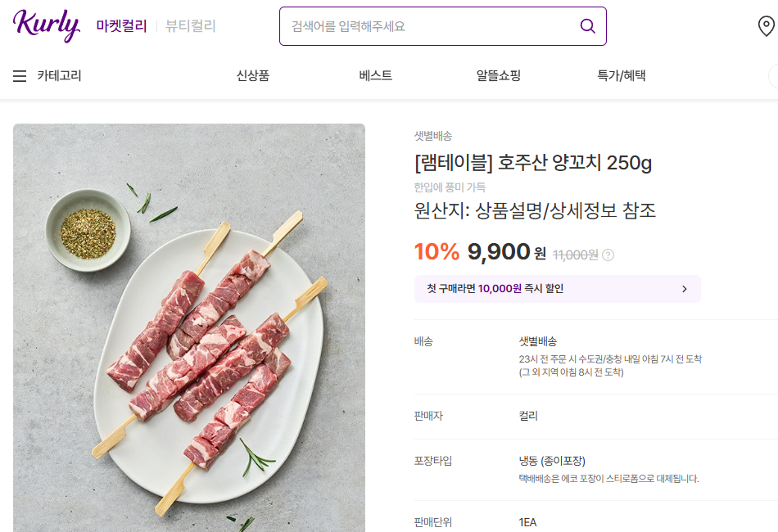Select the 알뜰쇼핑 menu item
The height and width of the screenshot is (532, 778).
click(x=498, y=76)
